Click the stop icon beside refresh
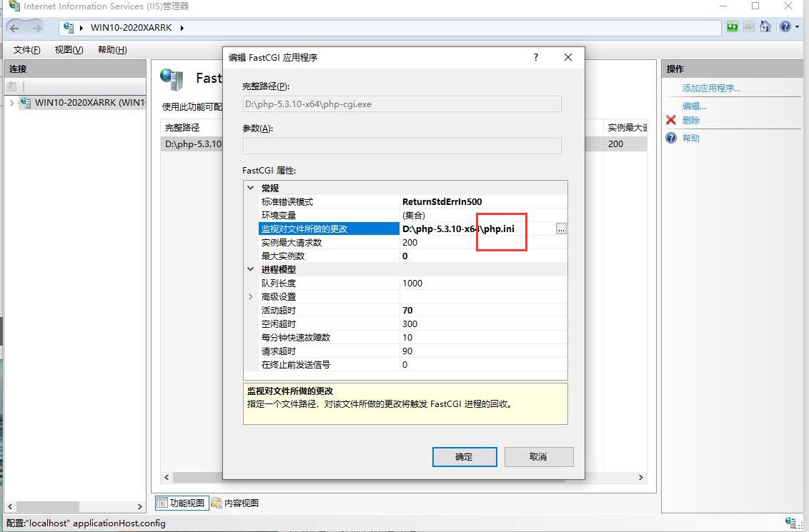809x532 pixels. (x=749, y=27)
